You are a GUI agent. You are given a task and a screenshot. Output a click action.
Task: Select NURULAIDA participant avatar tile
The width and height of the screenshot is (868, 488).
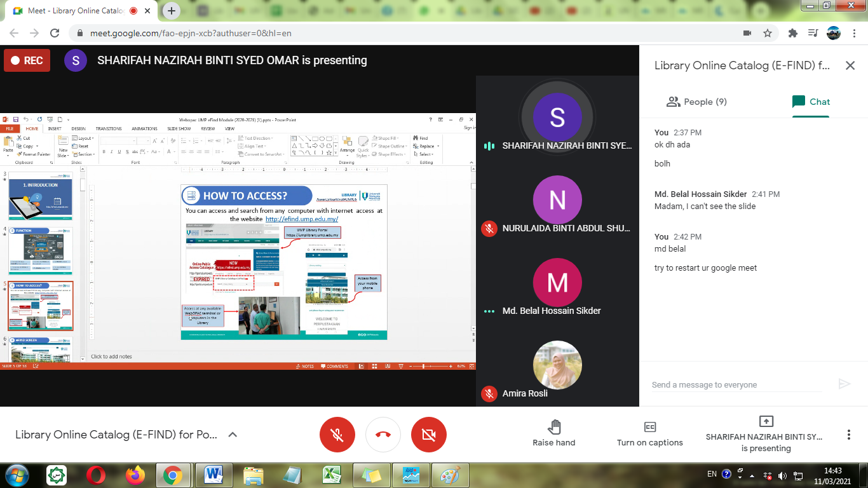[x=557, y=200]
